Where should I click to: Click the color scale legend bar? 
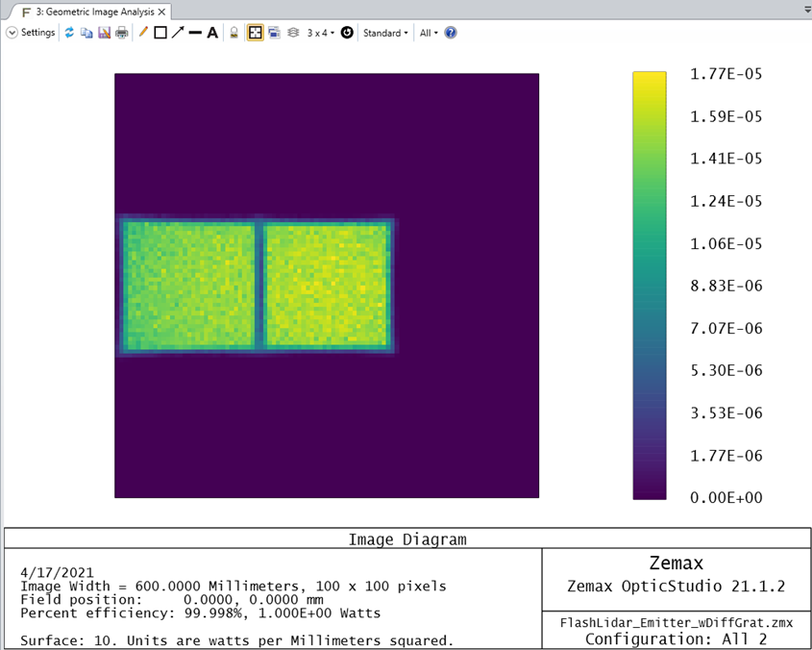tap(649, 284)
